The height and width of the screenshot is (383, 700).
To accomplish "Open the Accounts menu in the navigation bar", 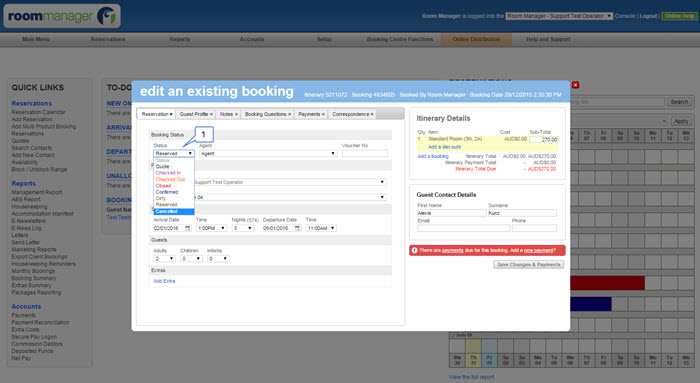I will [252, 39].
